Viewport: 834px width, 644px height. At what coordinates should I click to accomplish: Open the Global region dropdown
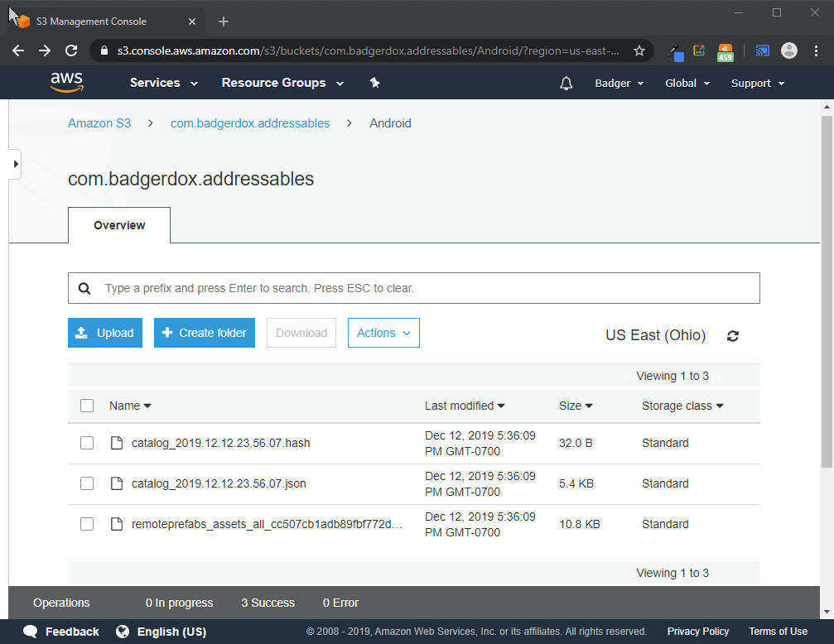click(687, 83)
